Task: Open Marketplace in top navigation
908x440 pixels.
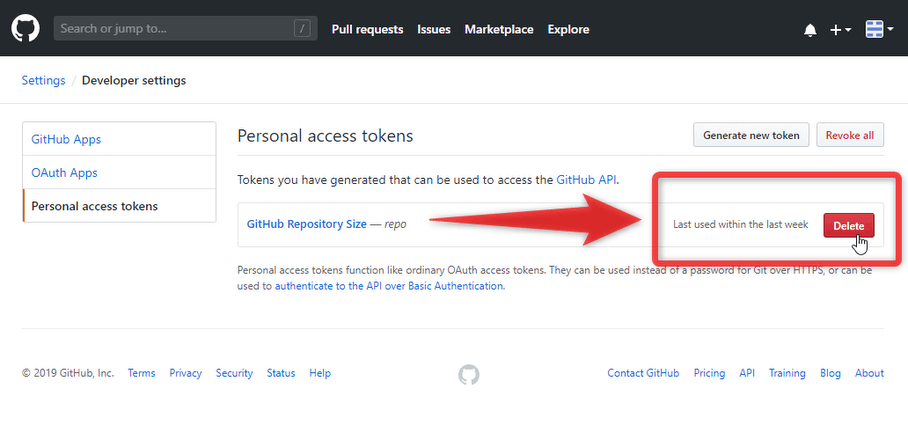Action: (499, 30)
